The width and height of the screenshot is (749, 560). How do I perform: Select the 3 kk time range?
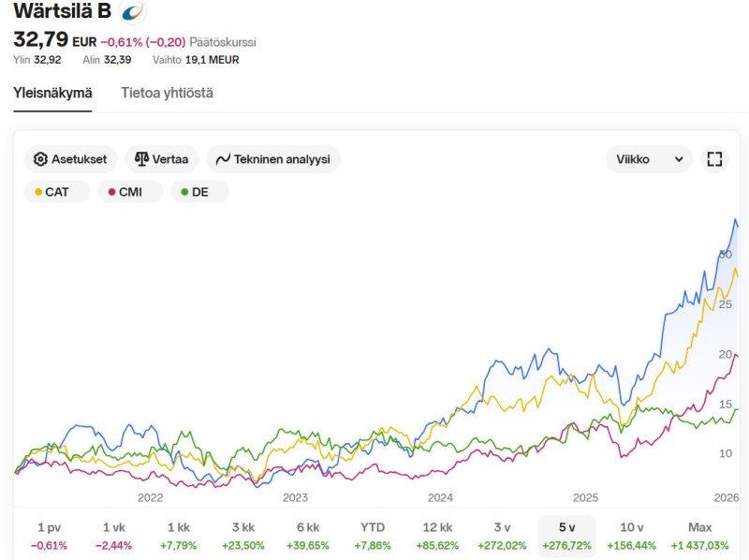pos(242,536)
